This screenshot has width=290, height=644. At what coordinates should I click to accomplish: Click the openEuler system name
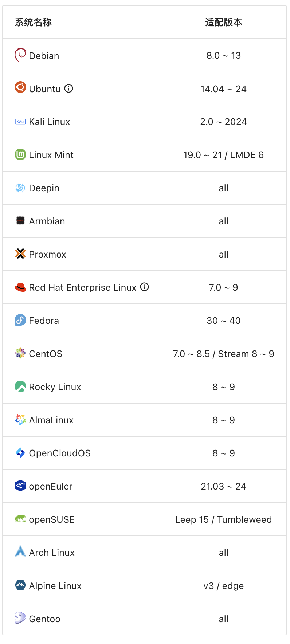(x=51, y=486)
